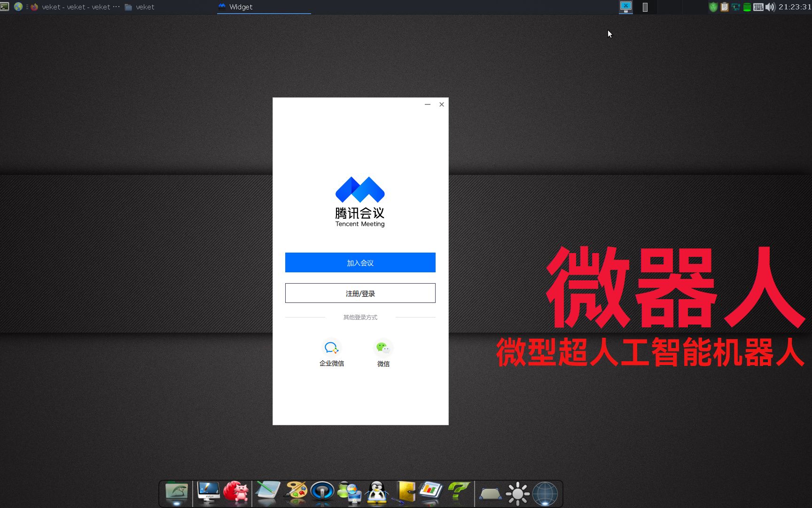Close the Tencent Meeting window
The width and height of the screenshot is (812, 508).
pyautogui.click(x=442, y=104)
